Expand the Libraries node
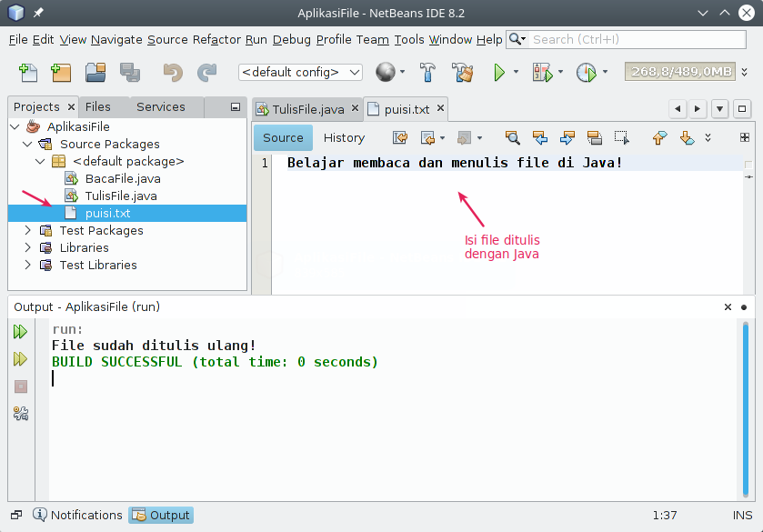The height and width of the screenshot is (532, 763). [x=28, y=247]
